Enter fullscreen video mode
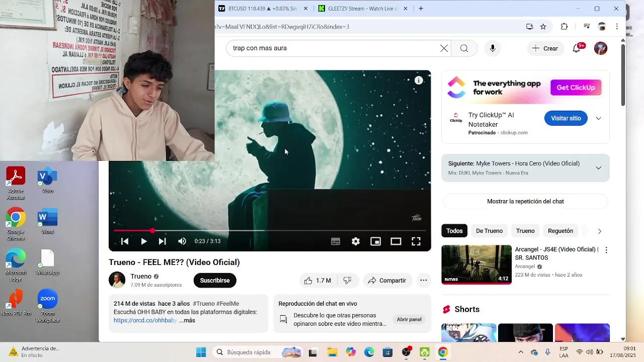Image resolution: width=644 pixels, height=362 pixels. (x=416, y=241)
